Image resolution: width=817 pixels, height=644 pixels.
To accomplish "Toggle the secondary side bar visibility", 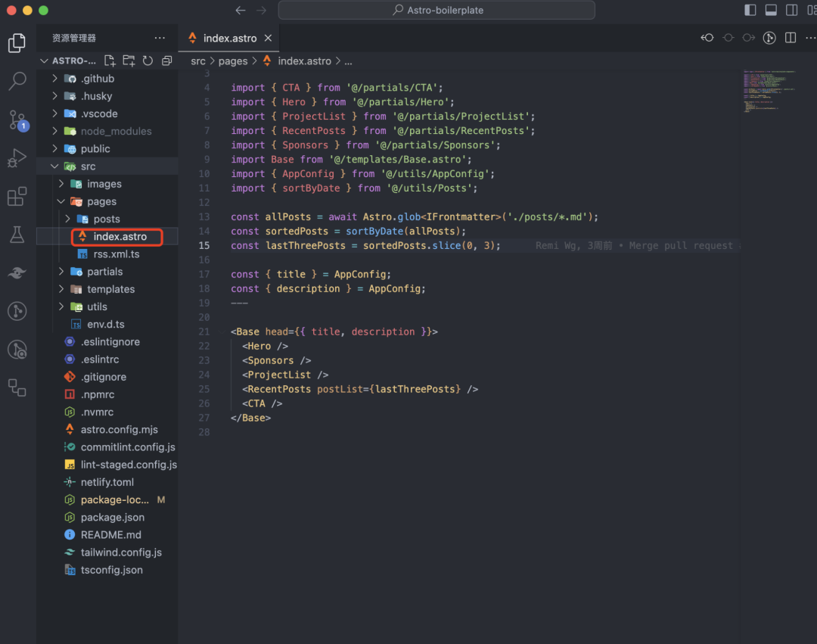I will (791, 11).
